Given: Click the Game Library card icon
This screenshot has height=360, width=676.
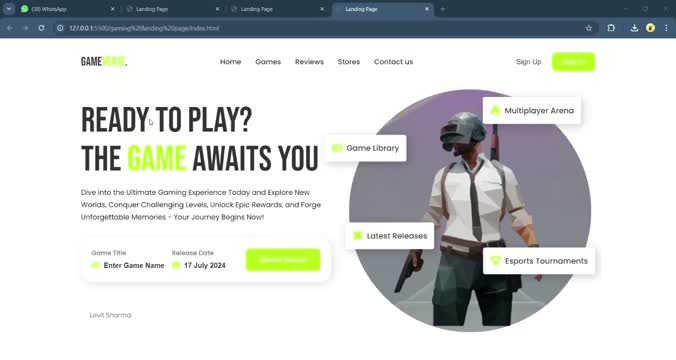Looking at the screenshot, I should [337, 148].
